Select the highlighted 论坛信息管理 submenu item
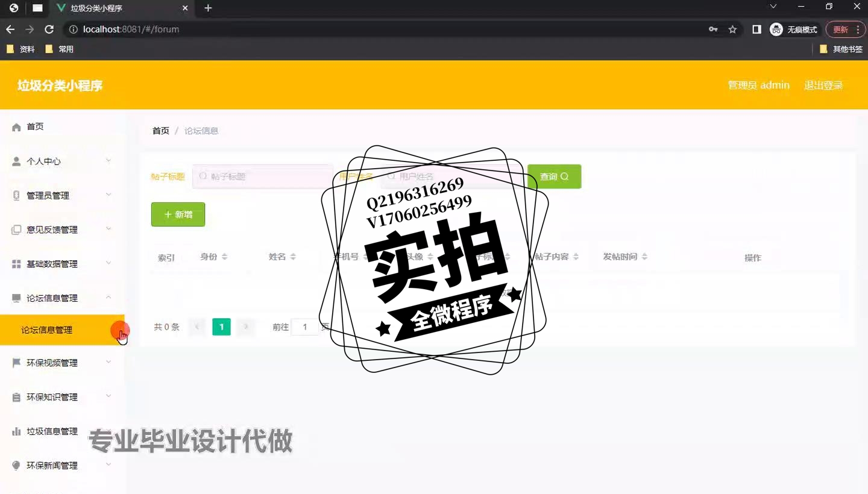868x494 pixels. [x=62, y=330]
